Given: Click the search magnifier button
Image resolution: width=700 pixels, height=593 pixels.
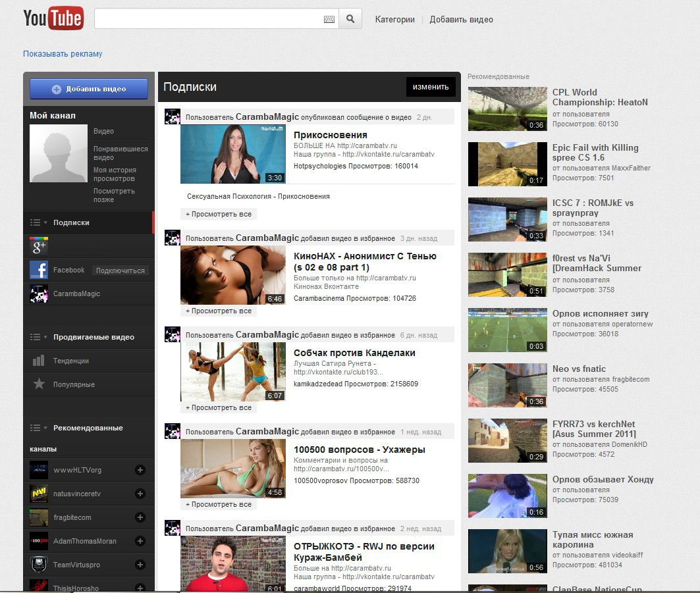Looking at the screenshot, I should (350, 19).
